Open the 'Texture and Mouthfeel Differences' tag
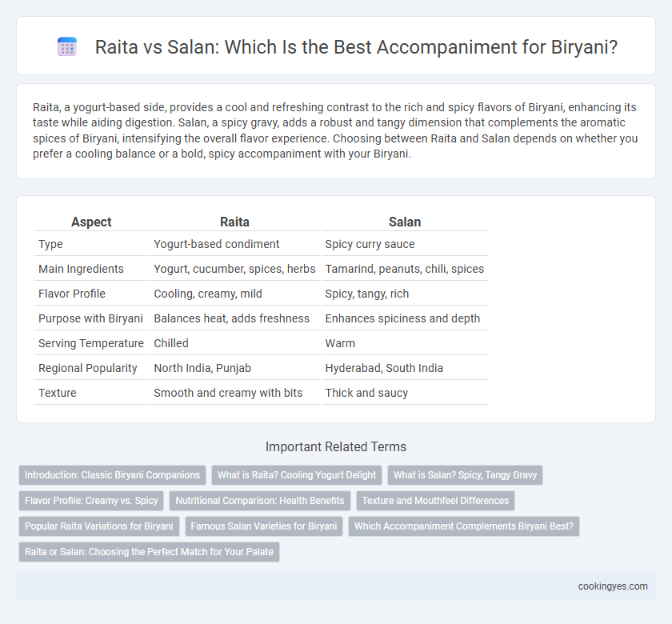Image resolution: width=672 pixels, height=624 pixels. coord(435,501)
